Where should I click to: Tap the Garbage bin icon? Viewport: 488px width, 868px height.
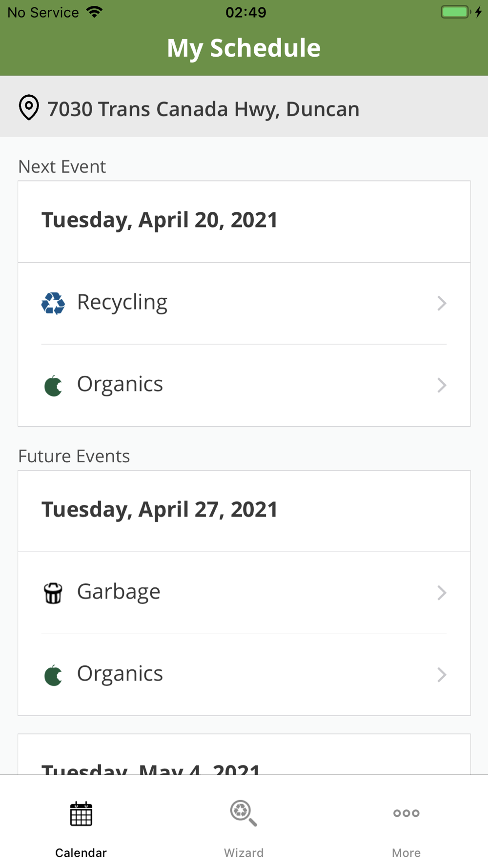(x=53, y=593)
